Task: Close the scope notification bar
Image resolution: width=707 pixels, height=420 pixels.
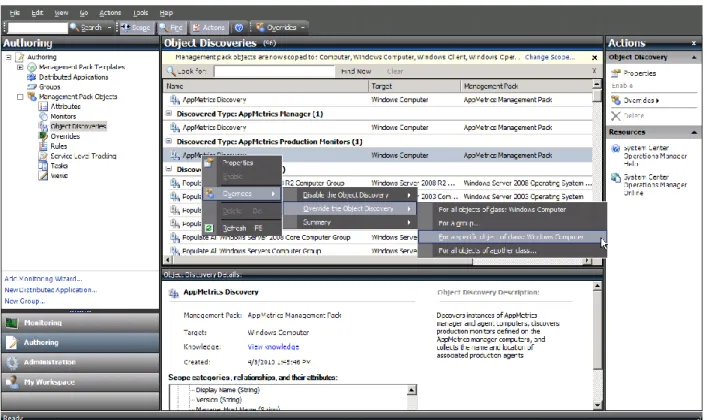Action: [594, 58]
